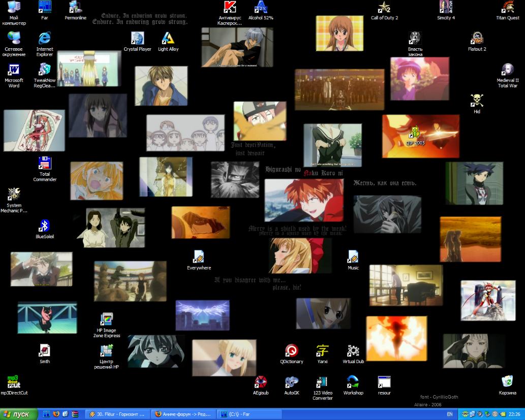This screenshot has height=420, width=525.
Task: Click the пуск Start button
Action: 18,414
